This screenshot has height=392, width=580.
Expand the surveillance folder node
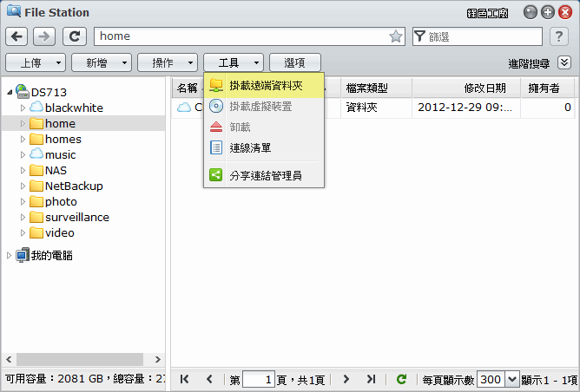pyautogui.click(x=23, y=217)
